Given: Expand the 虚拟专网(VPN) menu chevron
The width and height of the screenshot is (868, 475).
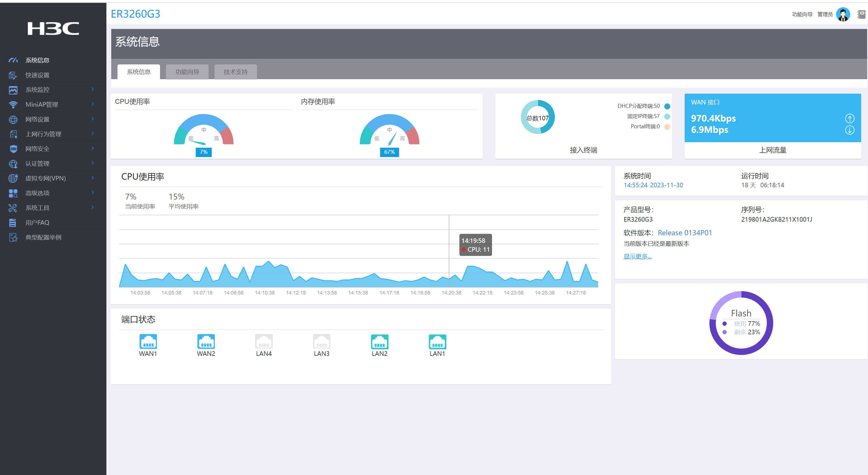Looking at the screenshot, I should tap(93, 178).
